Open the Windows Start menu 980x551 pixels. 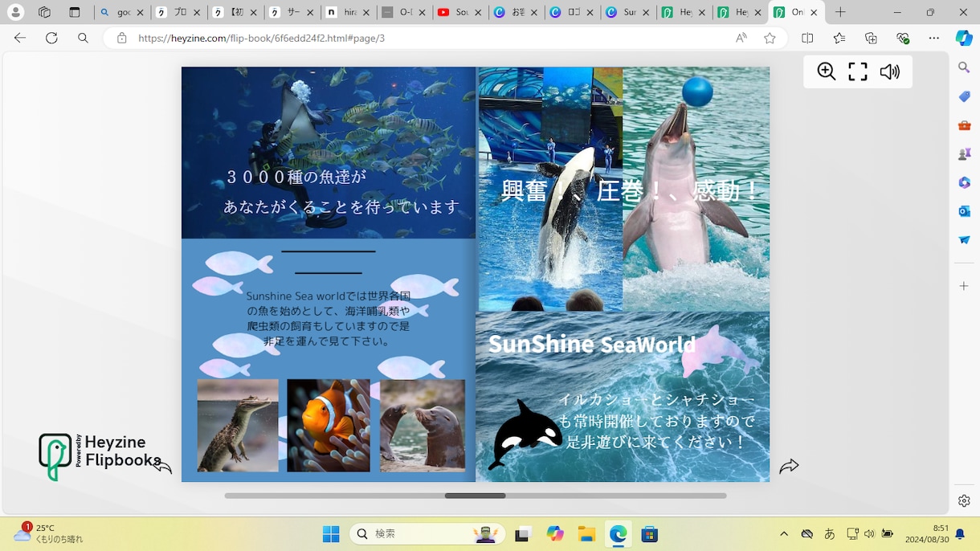tap(330, 534)
